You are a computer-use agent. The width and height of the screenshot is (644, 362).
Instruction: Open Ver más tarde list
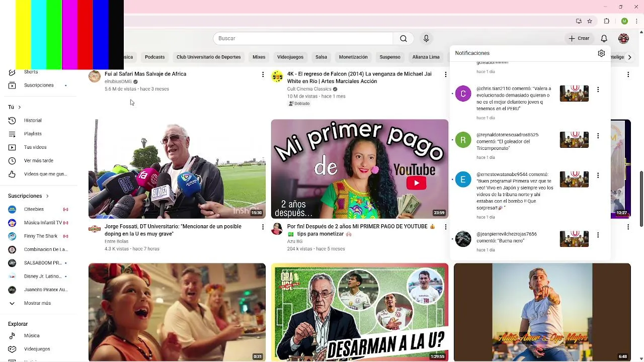coord(39,160)
